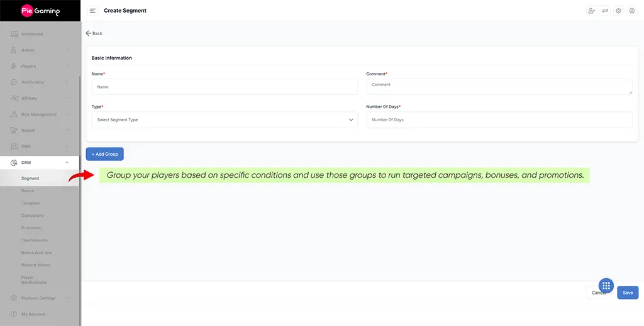Screen dimensions: 644x326
Task: Click the CRM pie chart icon
Action: coord(14,163)
